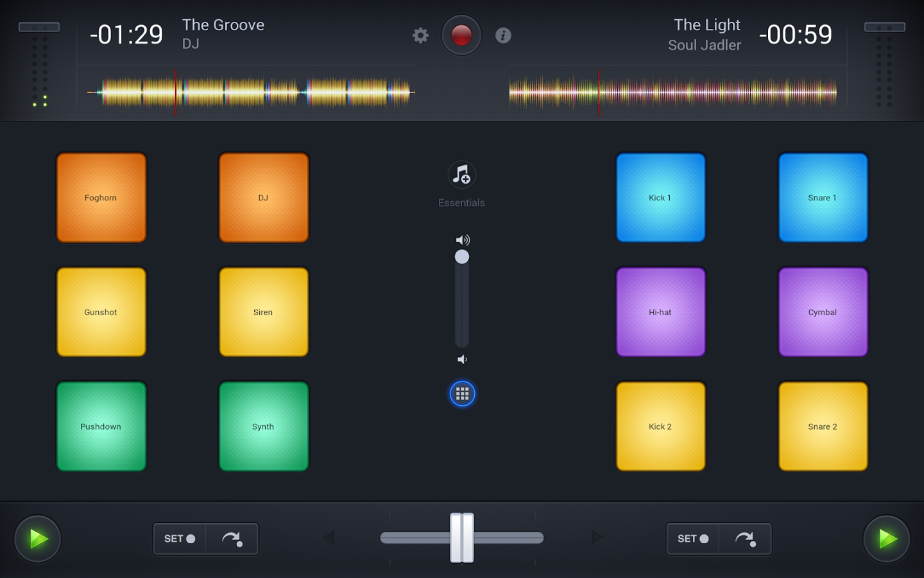
Task: Tap the track info icon
Action: tap(503, 35)
